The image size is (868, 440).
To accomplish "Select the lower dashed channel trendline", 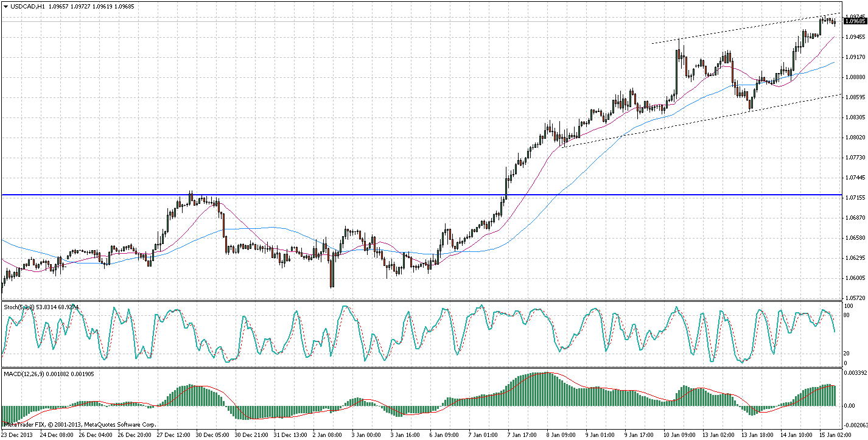I will 670,127.
